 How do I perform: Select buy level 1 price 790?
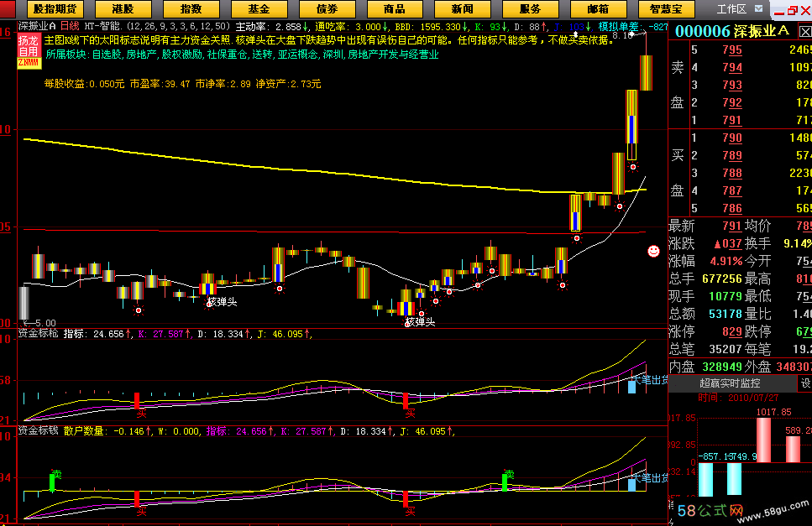[x=731, y=138]
